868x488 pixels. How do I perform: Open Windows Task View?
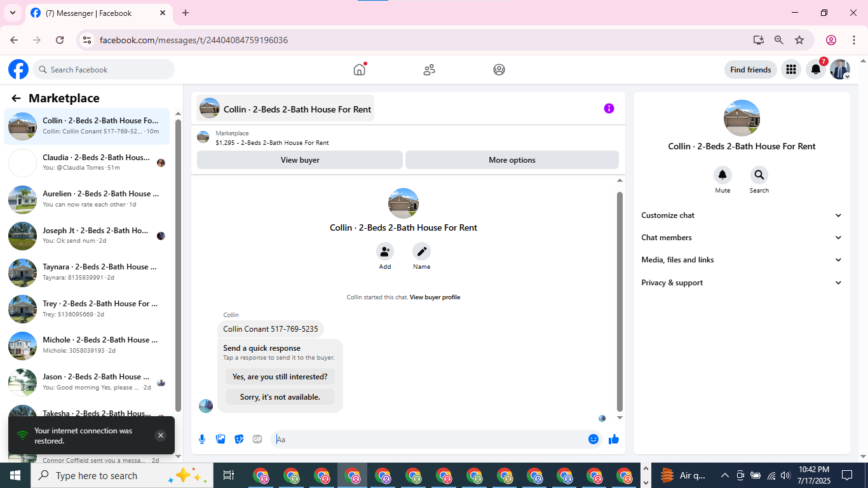[229, 475]
